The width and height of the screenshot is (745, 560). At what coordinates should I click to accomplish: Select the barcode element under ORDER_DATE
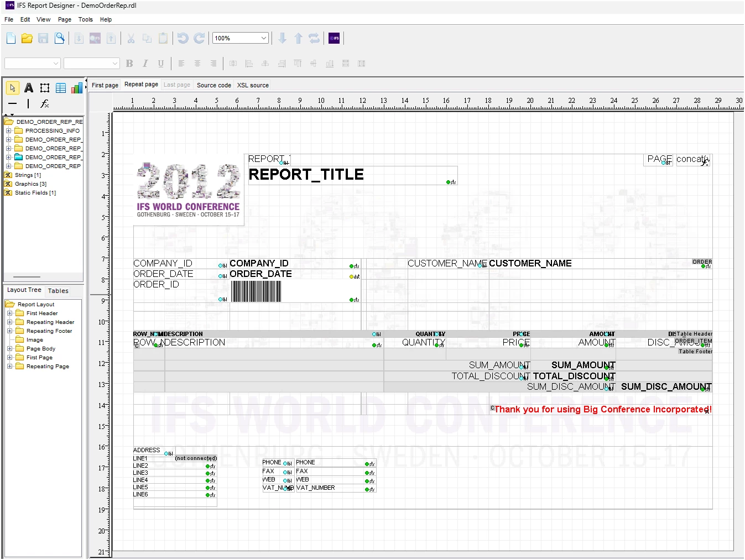point(256,291)
